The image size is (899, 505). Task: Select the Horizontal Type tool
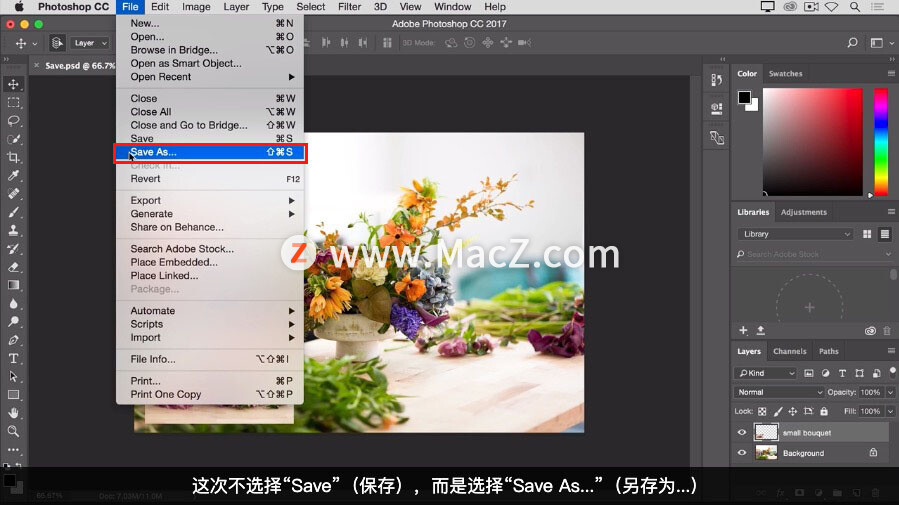[x=13, y=358]
